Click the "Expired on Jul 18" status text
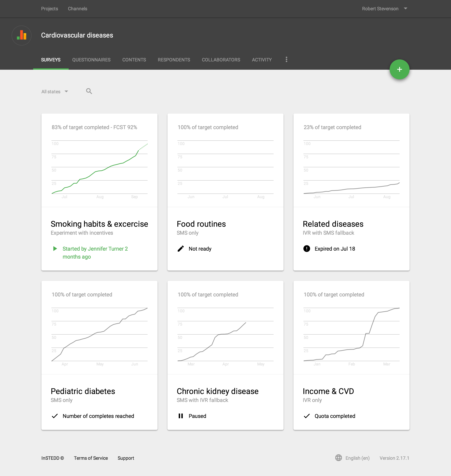 335,249
